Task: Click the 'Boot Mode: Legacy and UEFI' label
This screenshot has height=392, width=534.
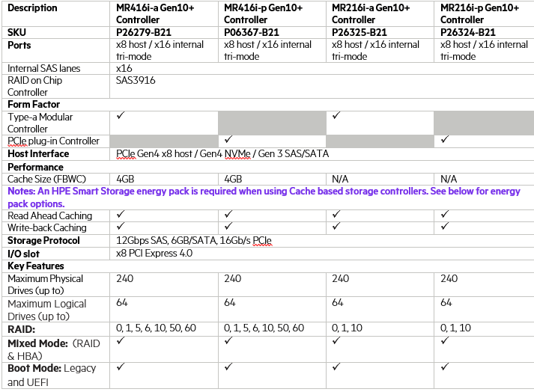Action: [52, 375]
